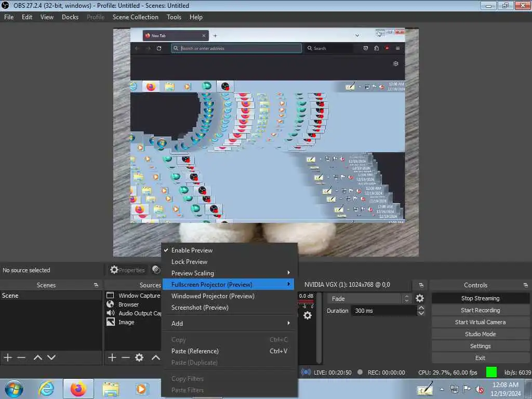Open source properties gear below the Sources list
This screenshot has height=399, width=532.
point(139,357)
